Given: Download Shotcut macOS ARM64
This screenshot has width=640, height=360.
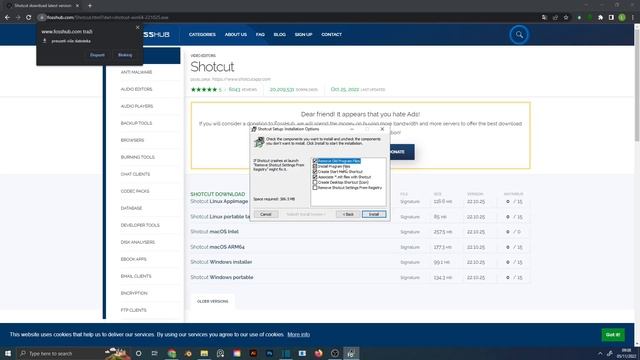Looking at the screenshot, I should (217, 247).
